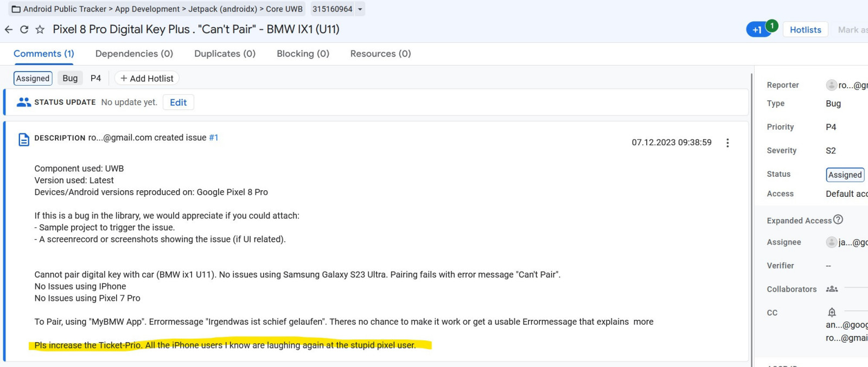The width and height of the screenshot is (868, 367).
Task: Click the Collaborators group icon
Action: click(x=832, y=289)
